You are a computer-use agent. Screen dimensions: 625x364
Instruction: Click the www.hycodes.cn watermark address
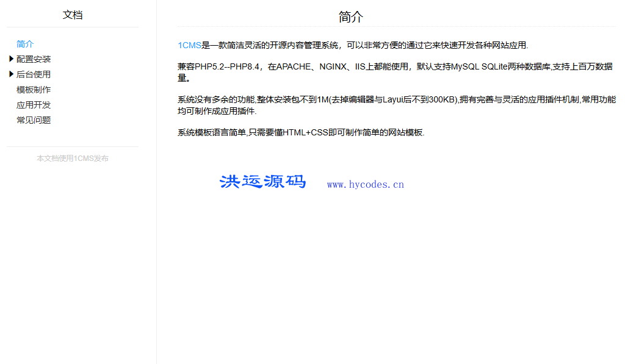point(365,185)
